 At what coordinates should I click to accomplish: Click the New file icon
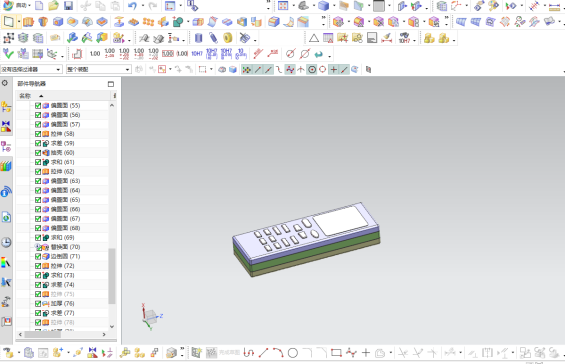pyautogui.click(x=39, y=5)
